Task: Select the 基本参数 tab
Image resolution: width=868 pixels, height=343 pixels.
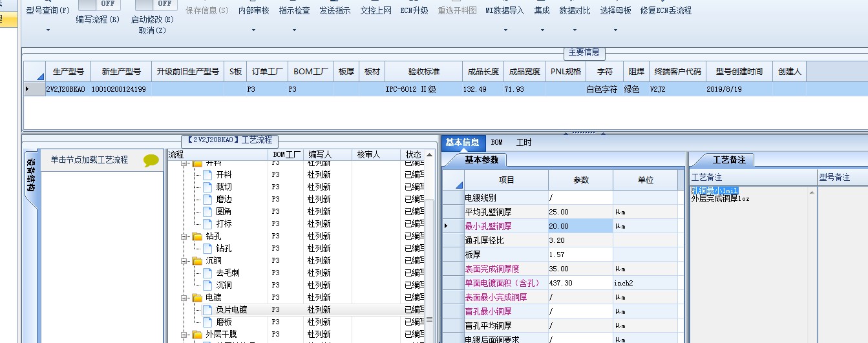Action: [x=482, y=160]
